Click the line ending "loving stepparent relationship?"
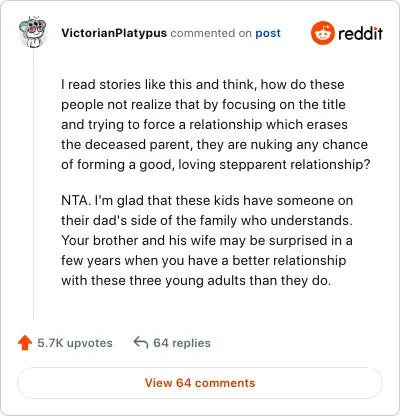Viewport: 400px width, 416px height. pyautogui.click(x=216, y=165)
